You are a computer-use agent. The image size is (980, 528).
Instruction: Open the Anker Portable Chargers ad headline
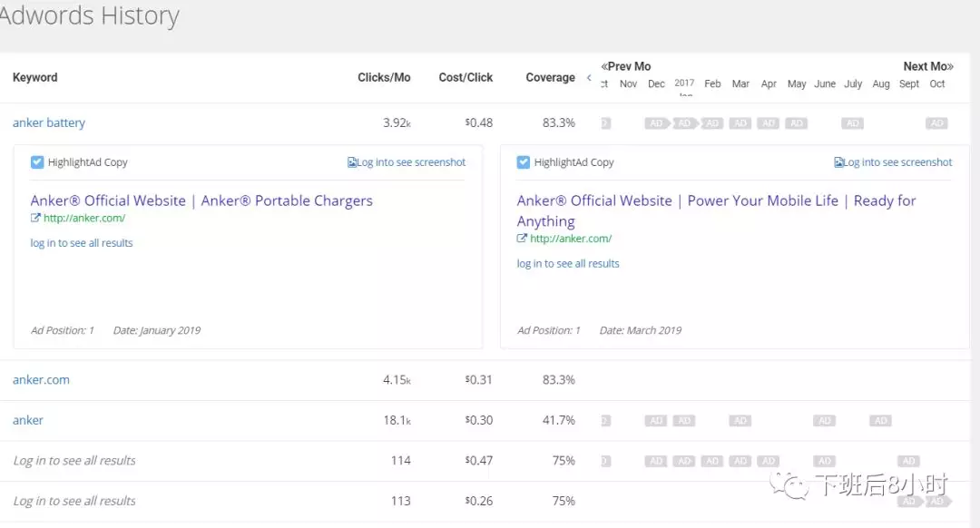[201, 200]
